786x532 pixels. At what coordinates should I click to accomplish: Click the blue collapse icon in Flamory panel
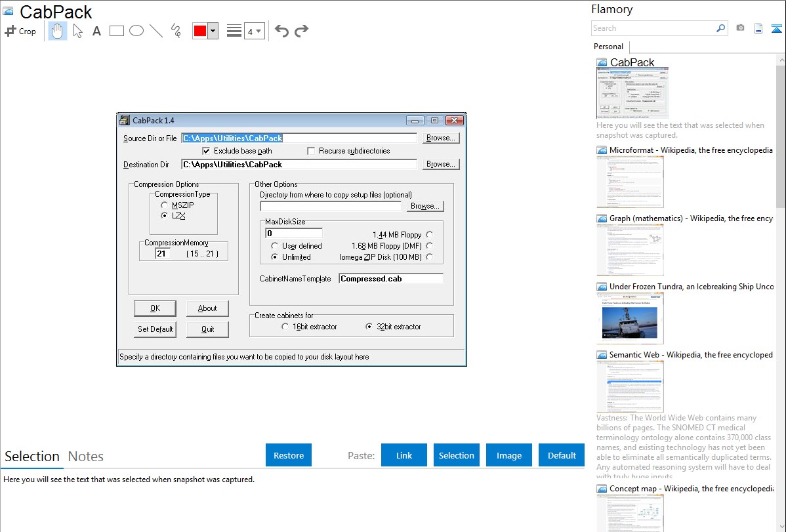click(776, 28)
